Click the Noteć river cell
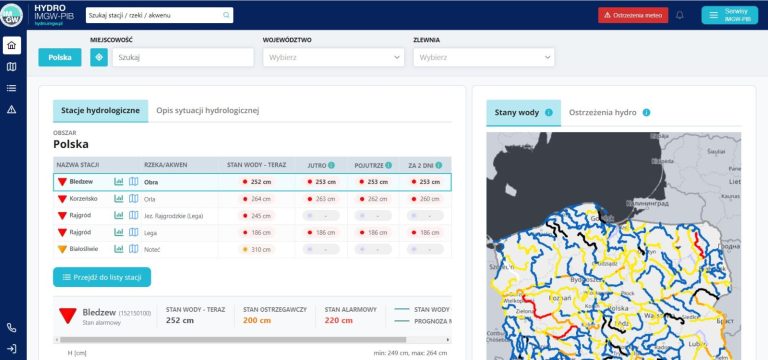 pyautogui.click(x=152, y=249)
